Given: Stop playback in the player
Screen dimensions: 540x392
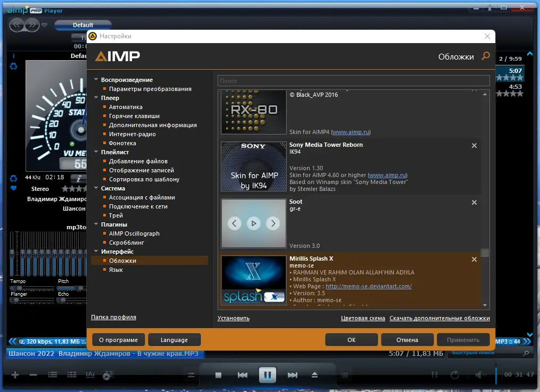Looking at the screenshot, I should pos(218,375).
